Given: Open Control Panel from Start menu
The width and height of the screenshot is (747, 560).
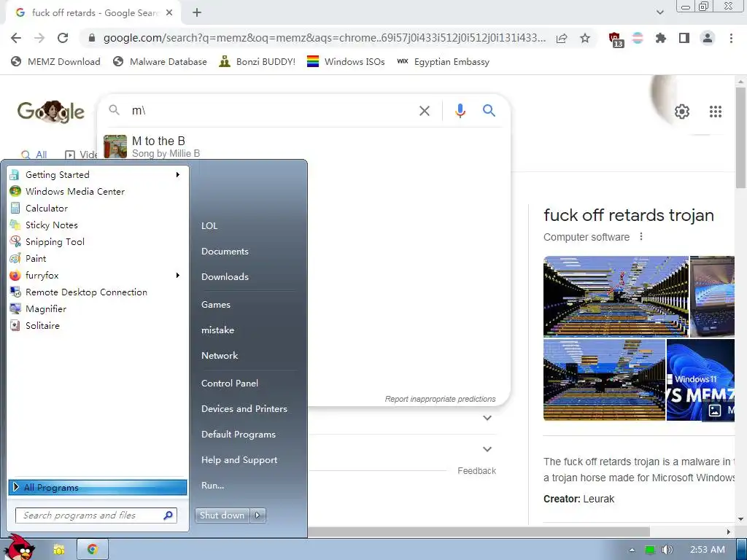Looking at the screenshot, I should 230,384.
